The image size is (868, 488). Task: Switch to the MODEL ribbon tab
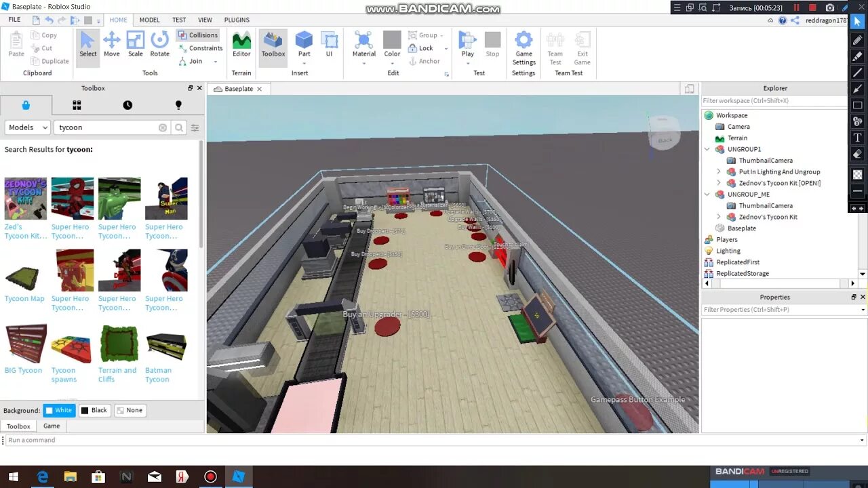point(149,20)
